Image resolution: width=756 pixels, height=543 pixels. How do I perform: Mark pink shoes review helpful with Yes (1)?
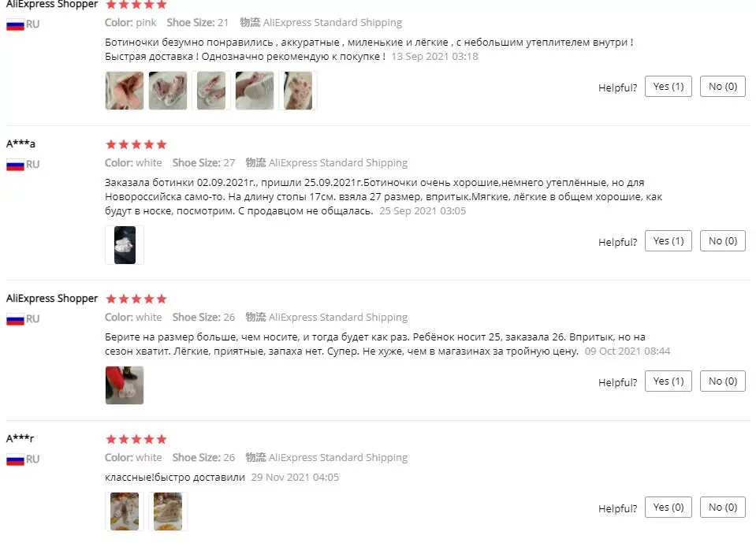(668, 86)
